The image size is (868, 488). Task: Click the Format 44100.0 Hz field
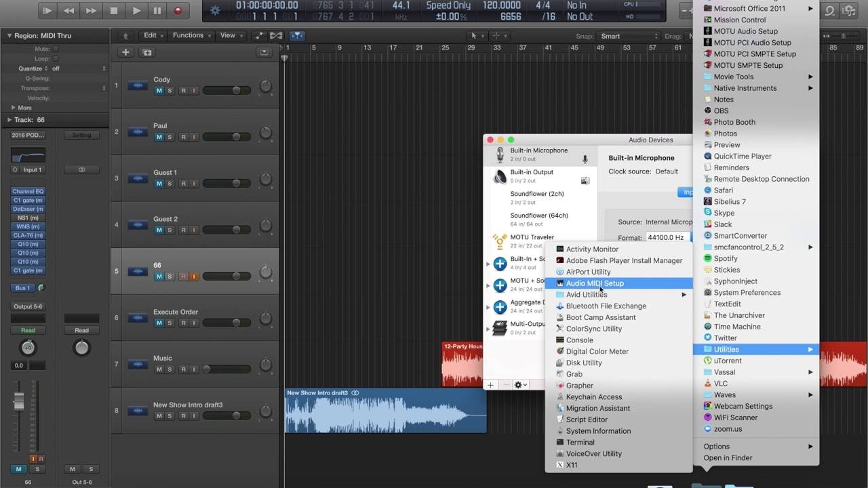pos(667,238)
